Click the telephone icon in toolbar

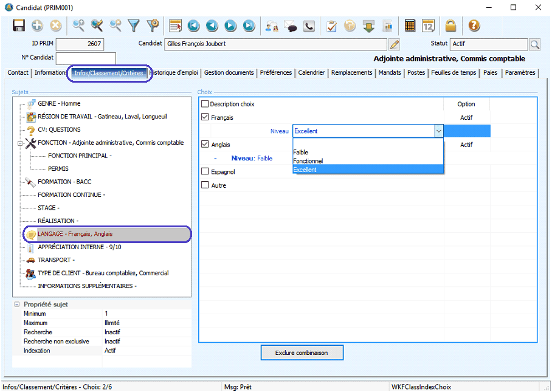click(x=309, y=26)
